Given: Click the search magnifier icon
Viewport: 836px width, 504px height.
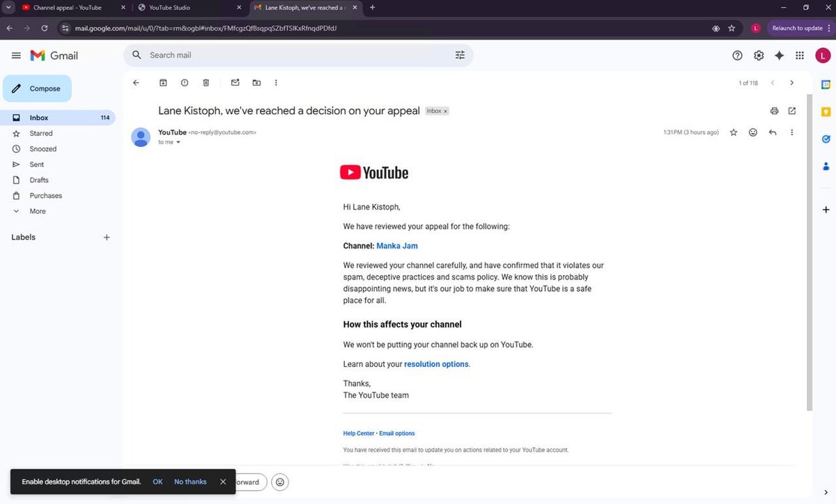Looking at the screenshot, I should point(137,55).
